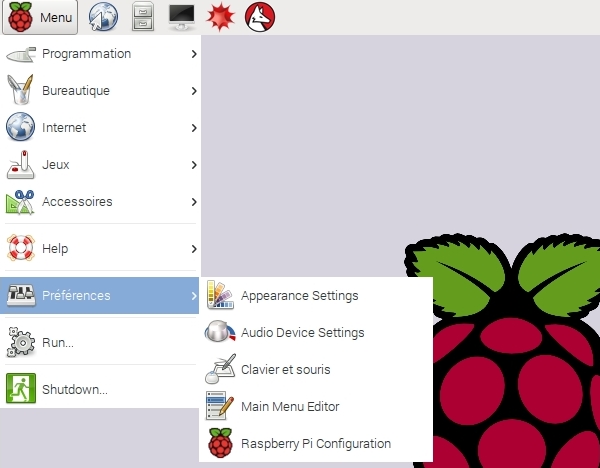Expand the Internet submenu arrow
600x468 pixels.
[194, 128]
